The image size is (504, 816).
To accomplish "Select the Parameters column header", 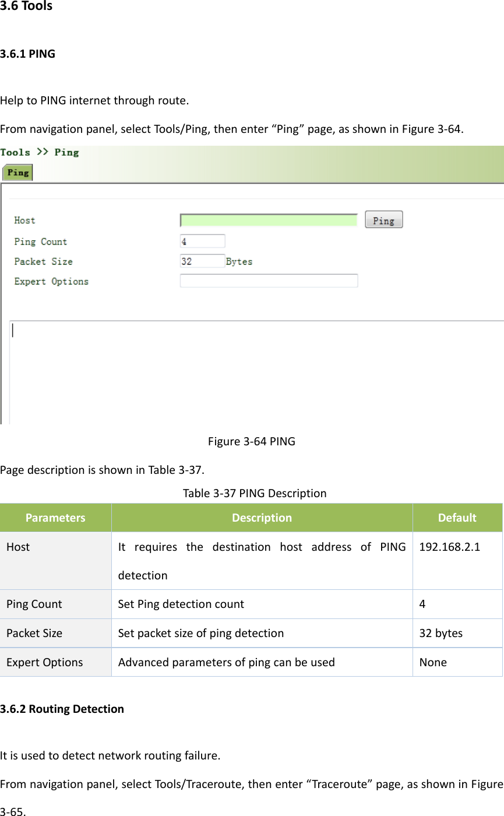I will [x=55, y=518].
